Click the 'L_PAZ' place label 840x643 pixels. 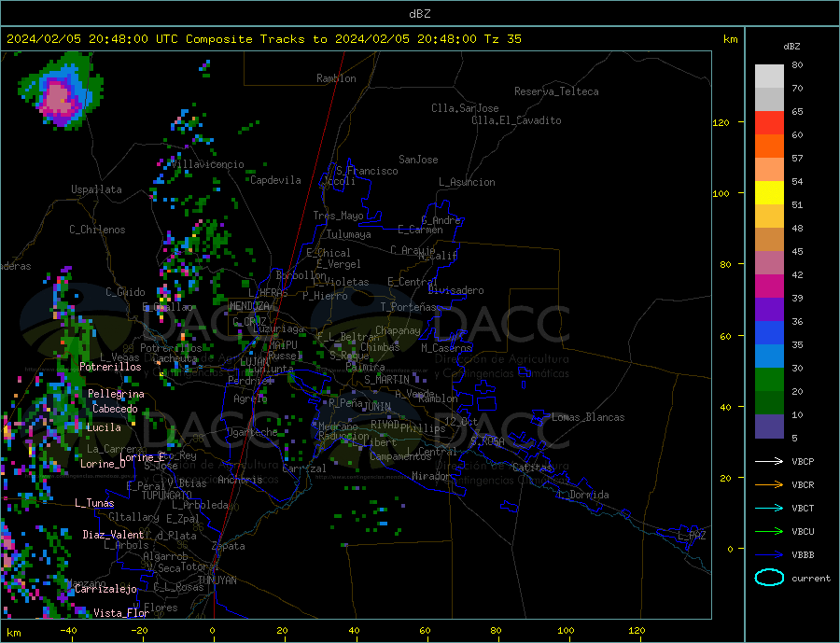point(692,536)
